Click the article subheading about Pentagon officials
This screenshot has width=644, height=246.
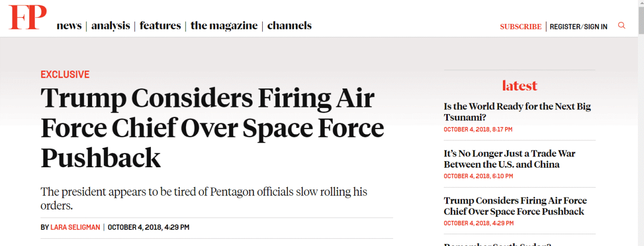pyautogui.click(x=204, y=199)
